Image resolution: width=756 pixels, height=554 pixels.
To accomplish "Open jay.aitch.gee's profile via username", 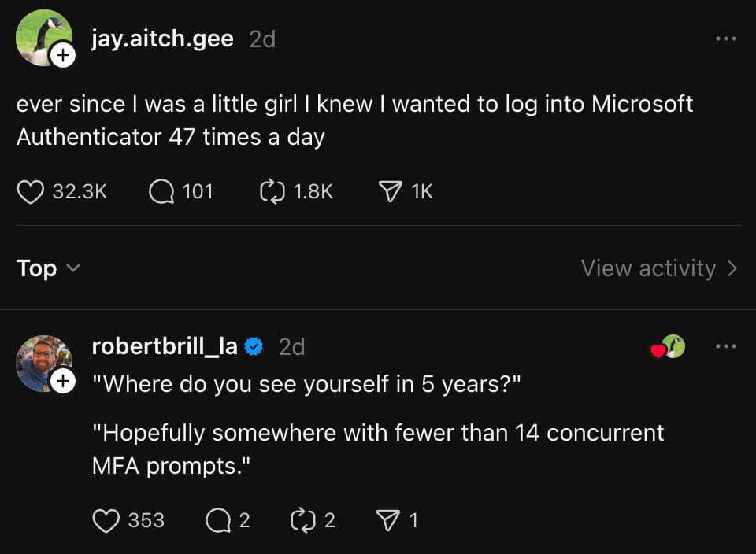I will coord(162,39).
